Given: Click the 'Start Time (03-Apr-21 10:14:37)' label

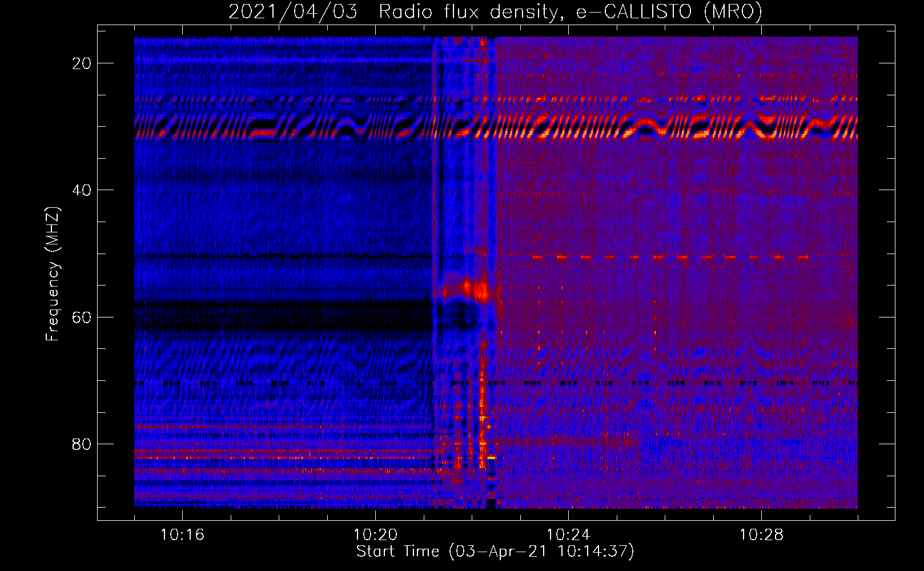Looking at the screenshot, I should 495,552.
